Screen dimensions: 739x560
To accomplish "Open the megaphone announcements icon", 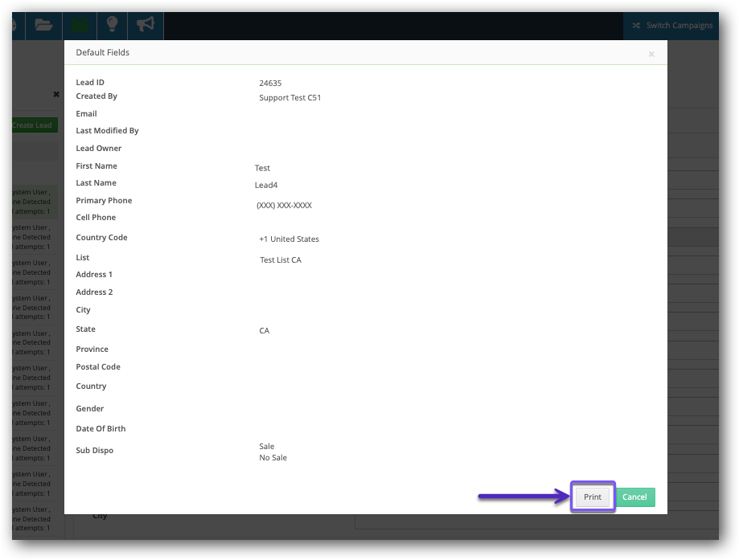I will click(x=146, y=25).
